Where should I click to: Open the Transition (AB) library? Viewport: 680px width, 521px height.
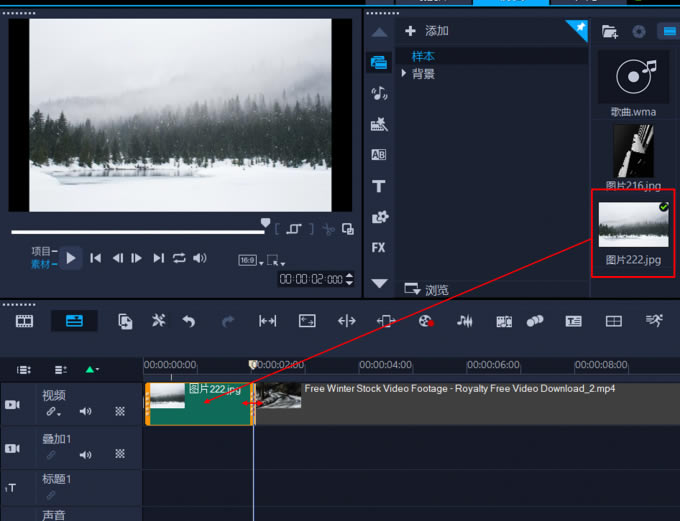tap(379, 155)
